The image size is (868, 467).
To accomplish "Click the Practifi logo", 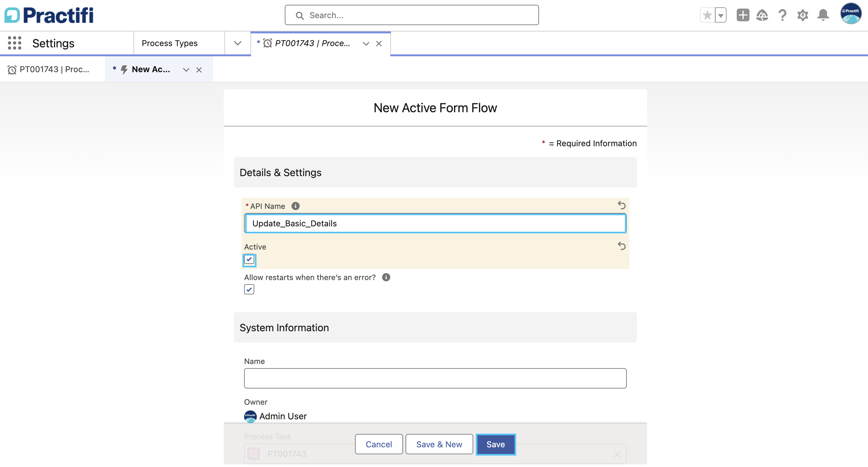I will (x=49, y=15).
